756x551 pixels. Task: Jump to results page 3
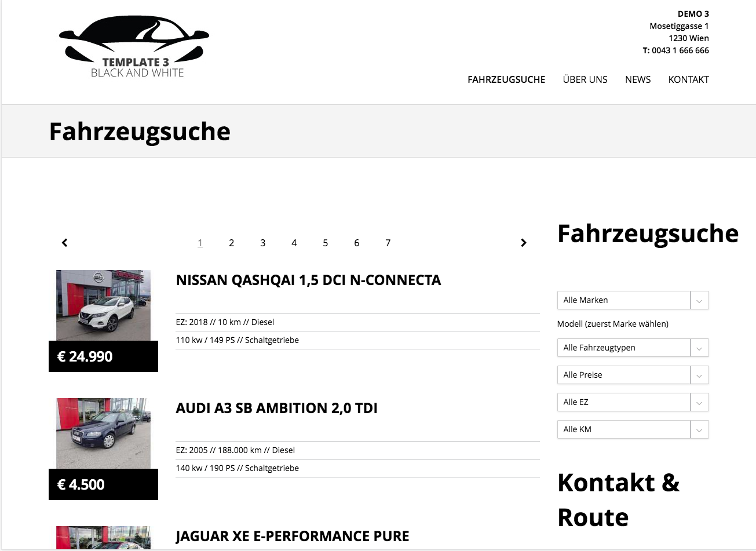pos(262,243)
